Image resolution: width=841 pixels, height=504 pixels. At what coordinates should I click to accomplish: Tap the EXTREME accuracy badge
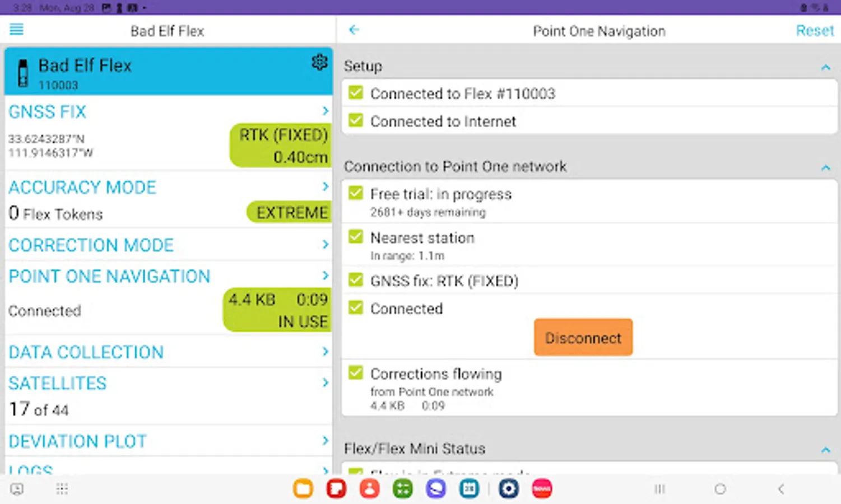click(290, 212)
